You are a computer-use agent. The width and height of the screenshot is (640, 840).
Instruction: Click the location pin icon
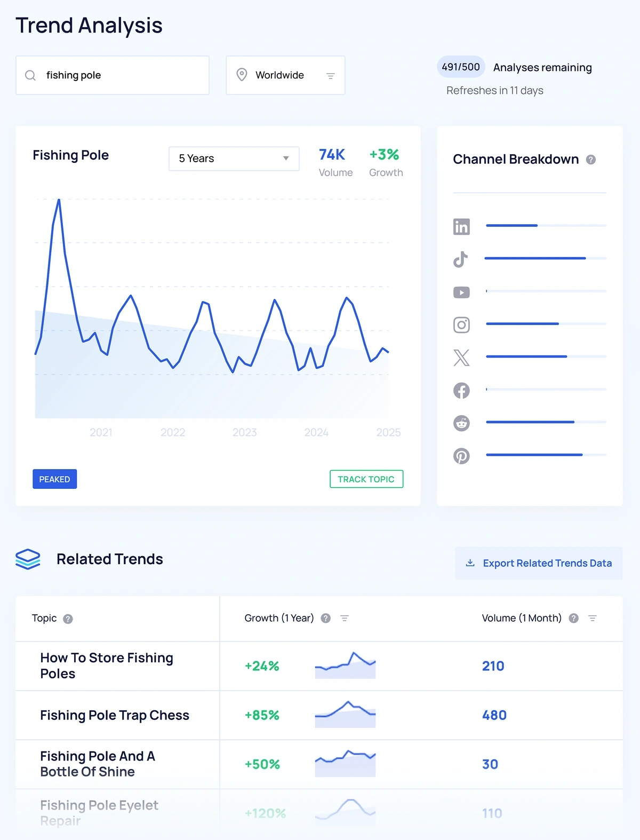242,75
